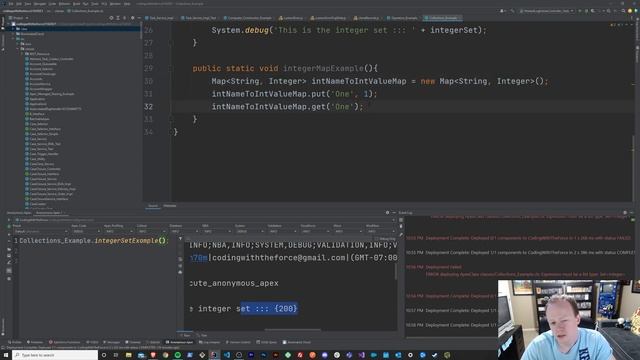
Task: Open the Project view selector dropdown
Action: (x=19, y=18)
